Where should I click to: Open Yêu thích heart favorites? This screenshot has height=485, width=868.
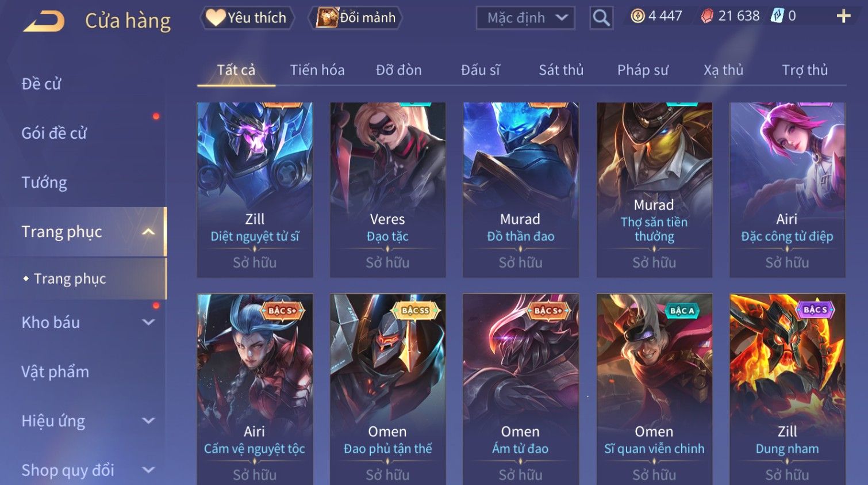[x=247, y=18]
